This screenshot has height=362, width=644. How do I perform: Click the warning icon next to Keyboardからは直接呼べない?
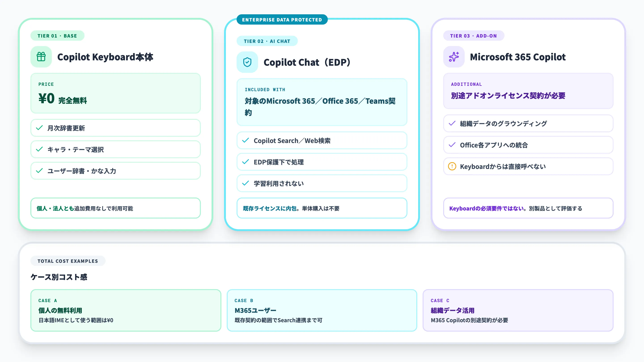click(452, 166)
